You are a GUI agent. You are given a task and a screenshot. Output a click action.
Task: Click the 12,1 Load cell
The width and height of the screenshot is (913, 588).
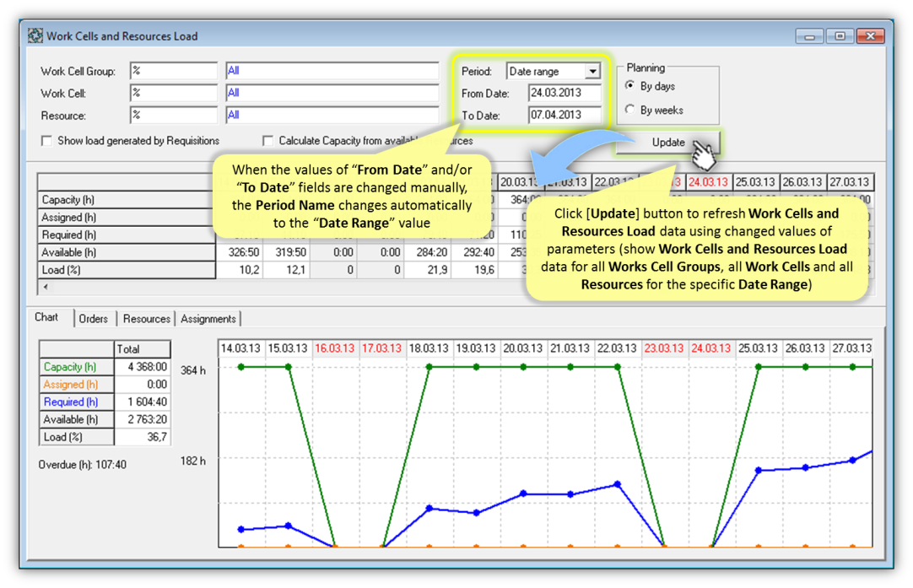tap(286, 270)
